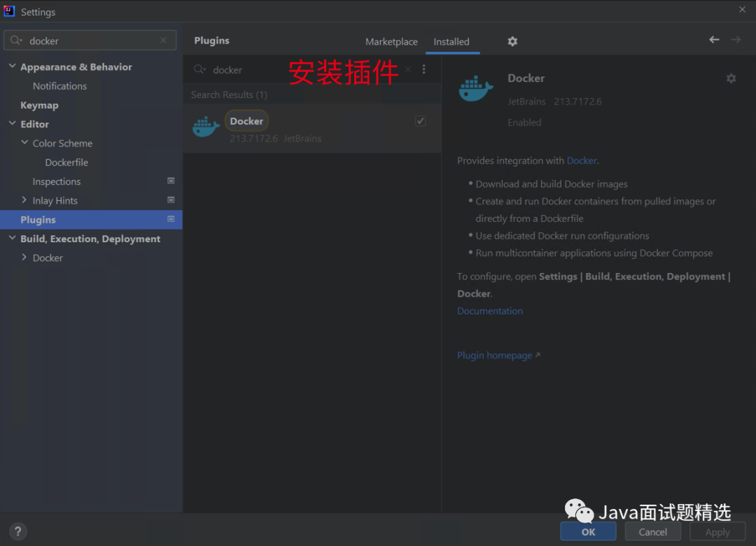Toggle the Docker plugin enabled checkbox

coord(421,121)
